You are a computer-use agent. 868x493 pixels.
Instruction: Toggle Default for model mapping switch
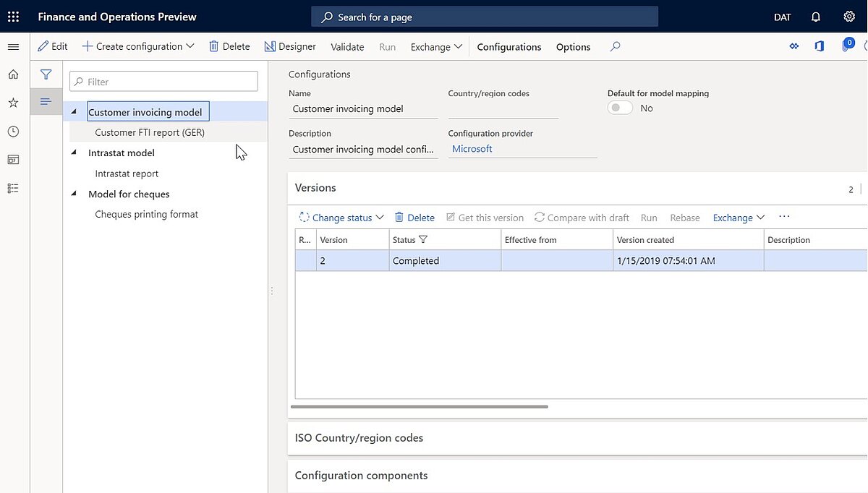620,108
